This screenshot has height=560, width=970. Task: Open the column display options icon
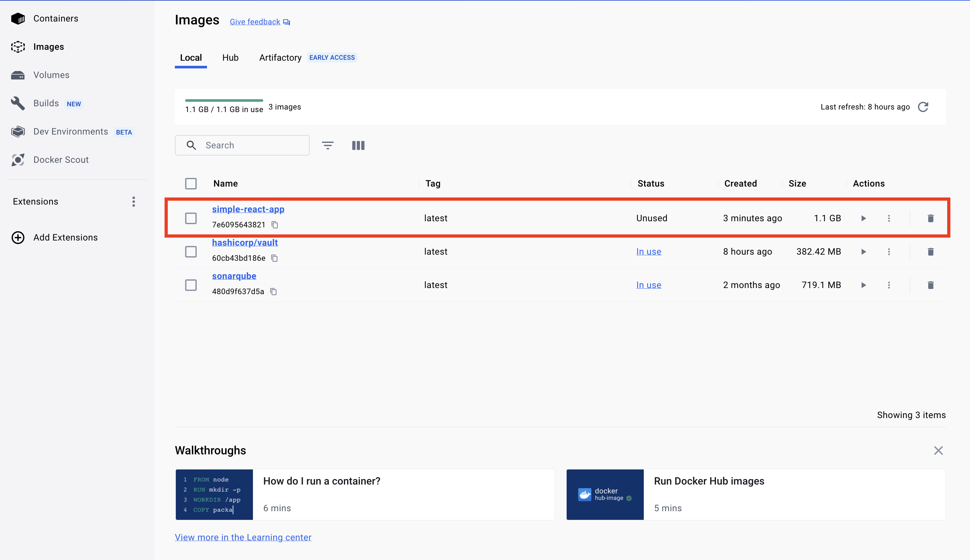[x=358, y=145]
